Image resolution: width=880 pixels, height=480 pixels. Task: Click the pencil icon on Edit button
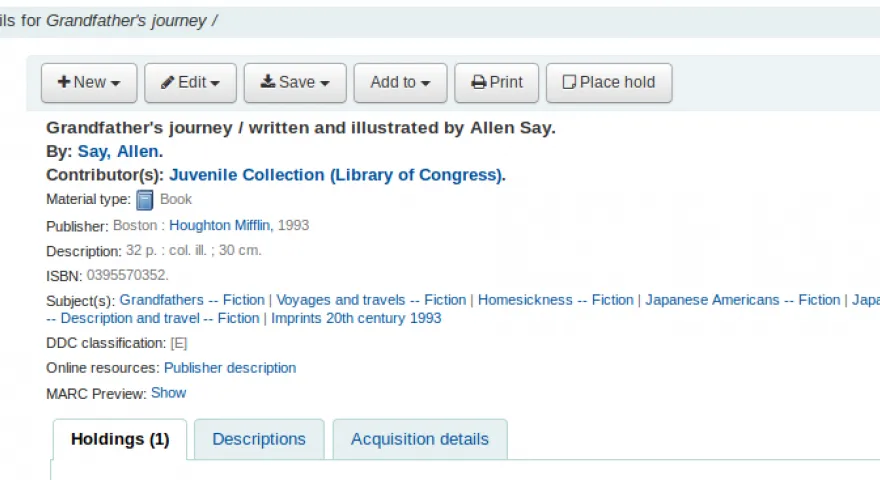coord(167,83)
